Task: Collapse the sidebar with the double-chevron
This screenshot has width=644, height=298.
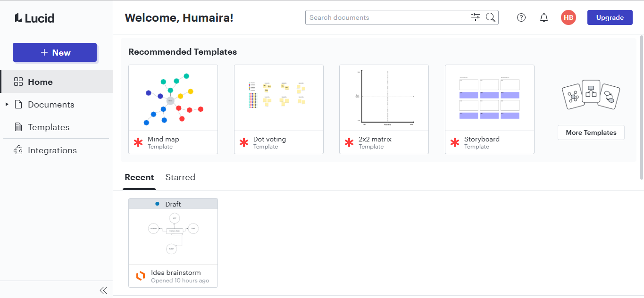Action: [103, 290]
